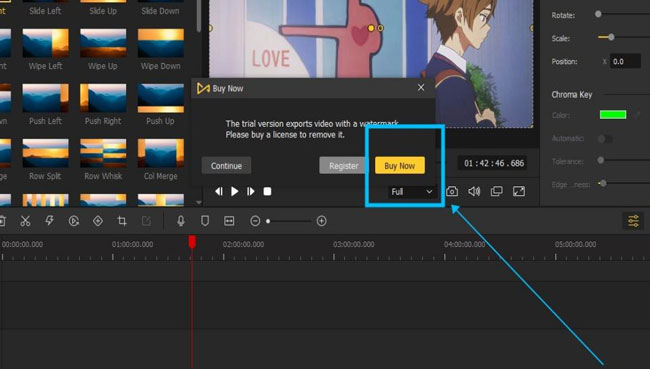Close the Buy Now dialog

(421, 87)
